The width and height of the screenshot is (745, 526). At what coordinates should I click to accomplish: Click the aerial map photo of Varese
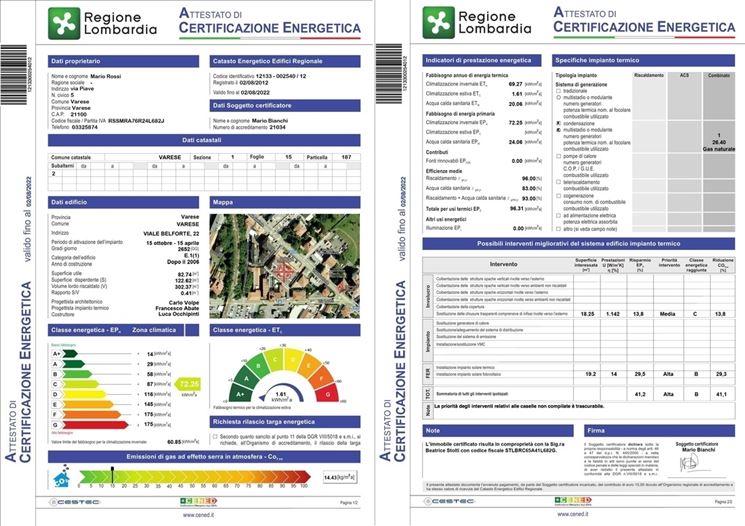click(x=285, y=266)
